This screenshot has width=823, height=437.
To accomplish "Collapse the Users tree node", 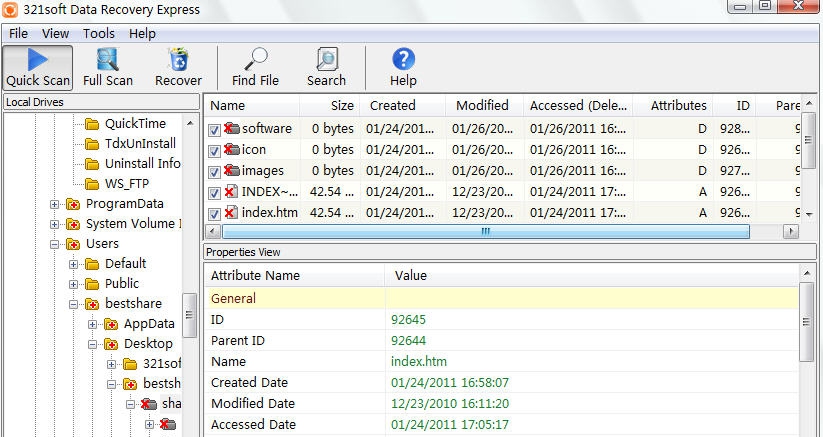I will point(55,244).
